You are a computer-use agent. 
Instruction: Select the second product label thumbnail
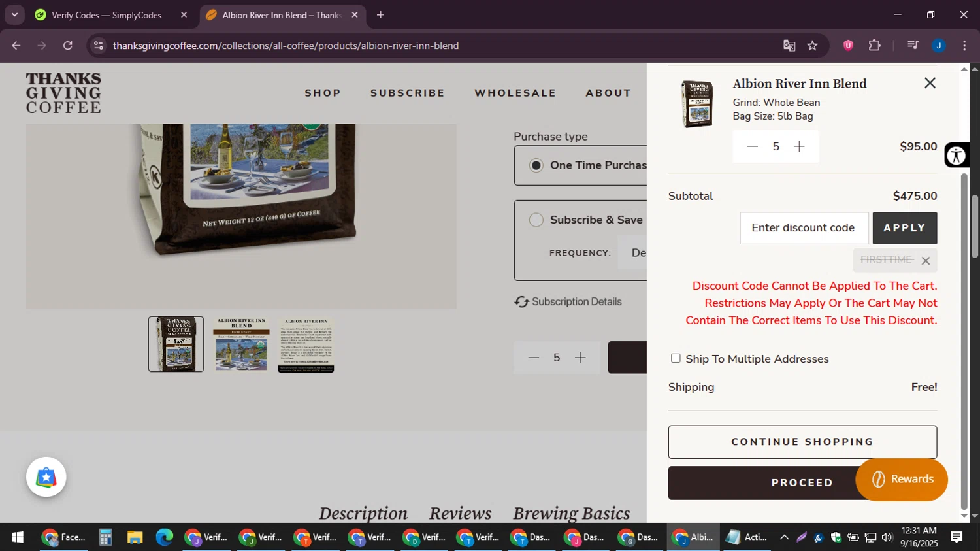(x=241, y=344)
